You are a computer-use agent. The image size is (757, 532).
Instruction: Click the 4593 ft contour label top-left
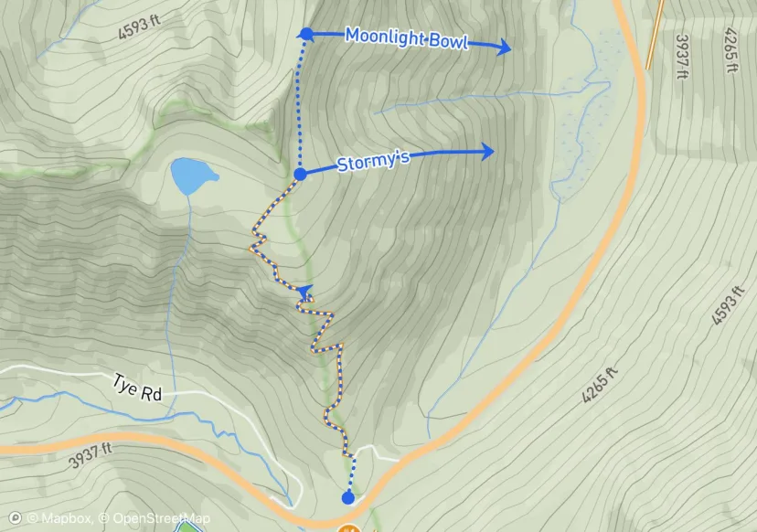click(x=139, y=27)
